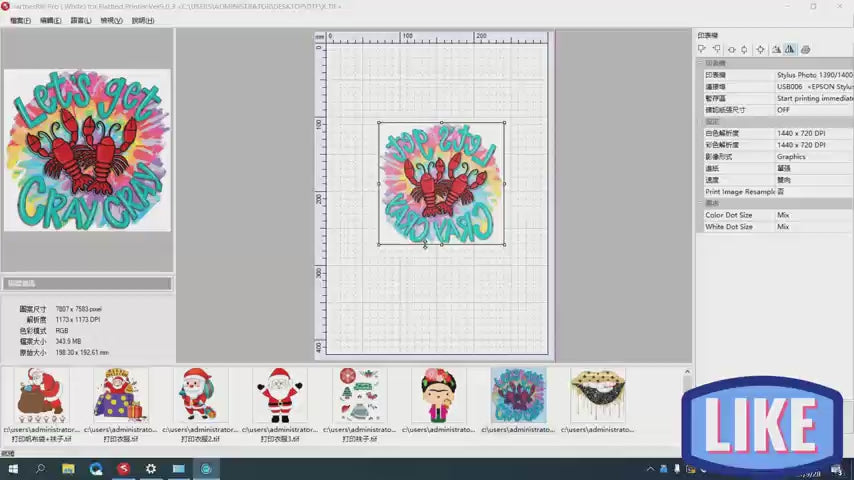Open the gear Settings icon on taskbar
Image resolution: width=854 pixels, height=480 pixels.
pos(151,468)
